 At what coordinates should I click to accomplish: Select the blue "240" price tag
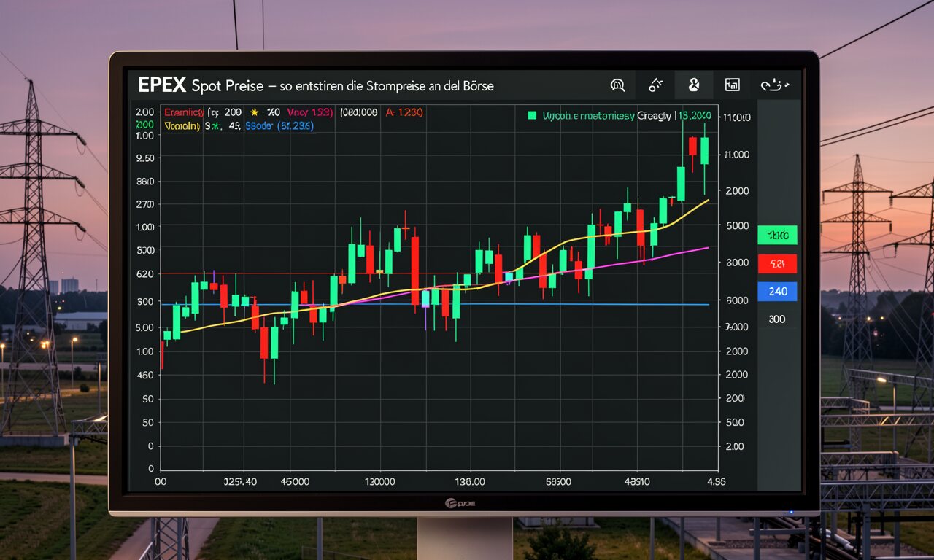[777, 292]
